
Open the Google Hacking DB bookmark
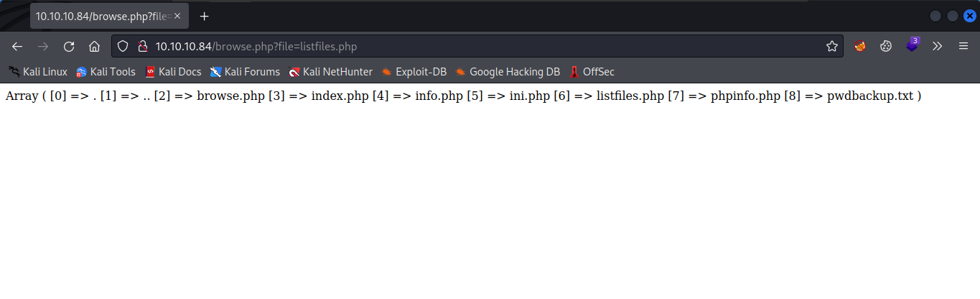(x=507, y=71)
